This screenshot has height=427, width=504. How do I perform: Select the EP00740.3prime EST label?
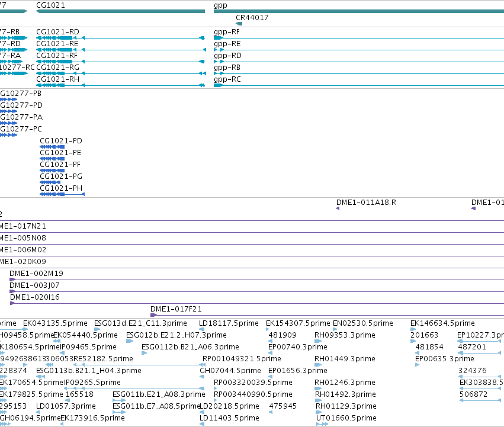pos(298,347)
